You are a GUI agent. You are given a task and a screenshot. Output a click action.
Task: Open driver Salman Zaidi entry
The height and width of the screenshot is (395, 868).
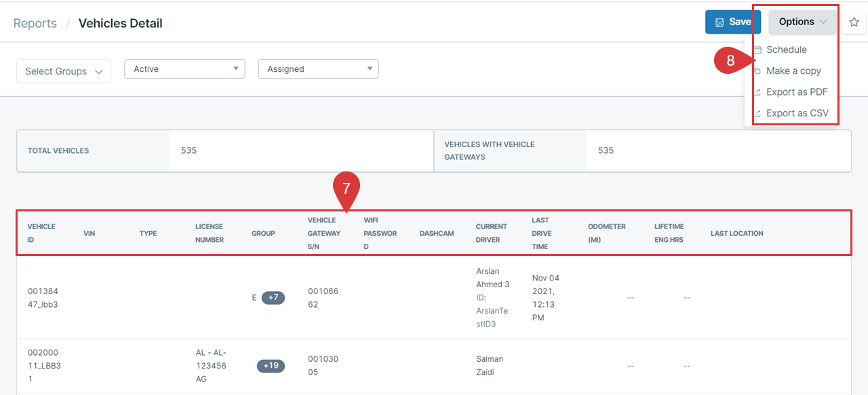(490, 365)
